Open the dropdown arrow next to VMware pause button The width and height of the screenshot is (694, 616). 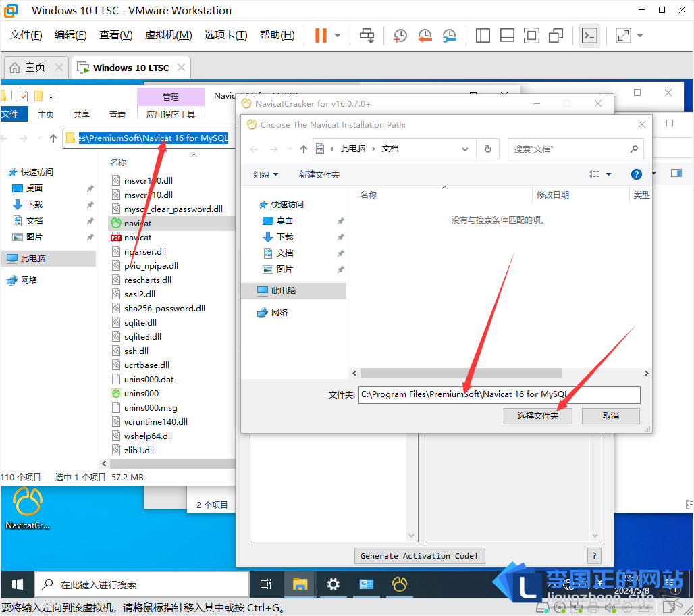coord(338,35)
